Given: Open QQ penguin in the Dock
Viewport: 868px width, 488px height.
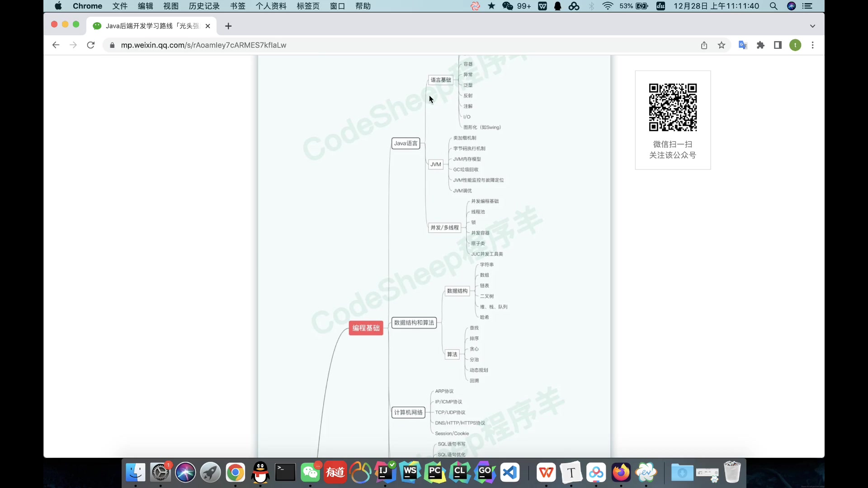Looking at the screenshot, I should (260, 473).
